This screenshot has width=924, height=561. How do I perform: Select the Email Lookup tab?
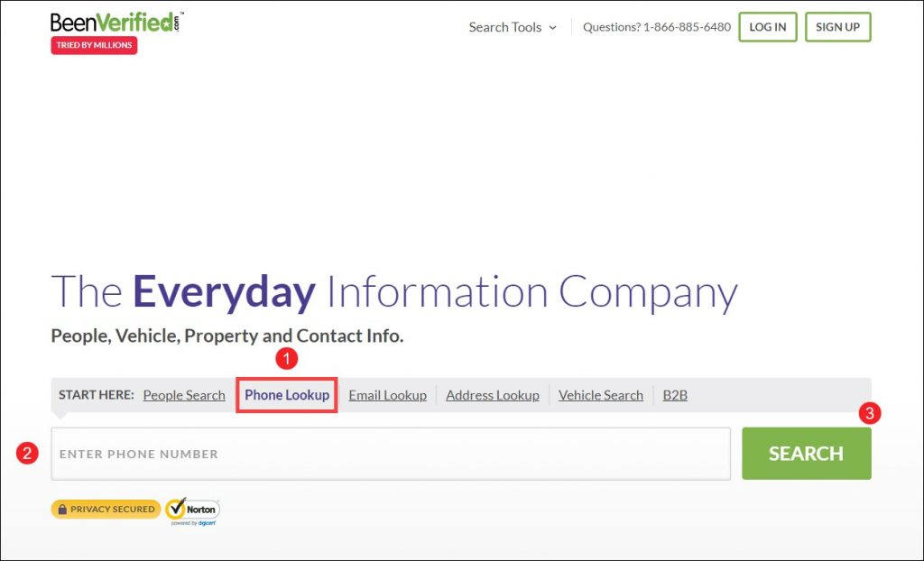387,395
